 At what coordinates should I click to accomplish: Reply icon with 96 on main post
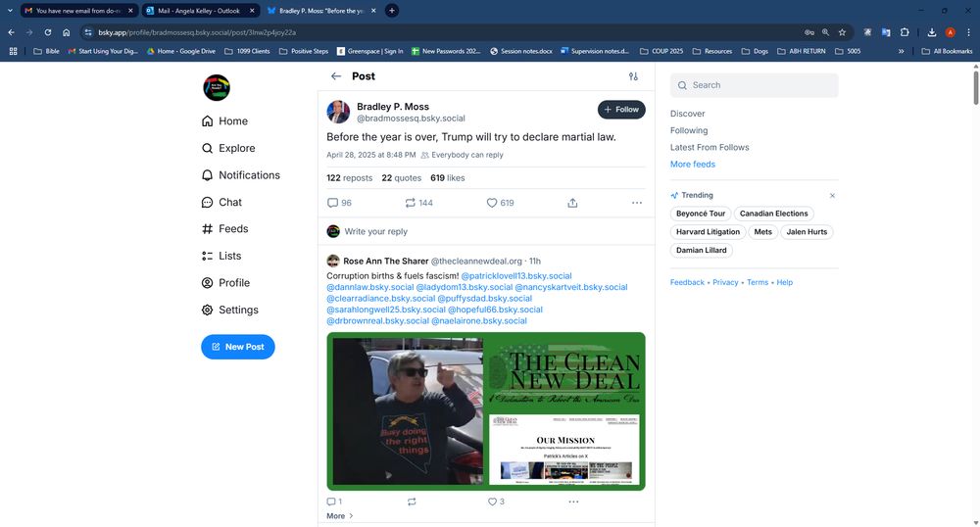pos(339,203)
